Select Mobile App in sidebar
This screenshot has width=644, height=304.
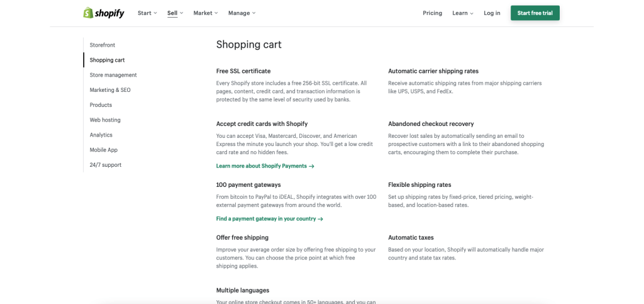click(x=104, y=150)
